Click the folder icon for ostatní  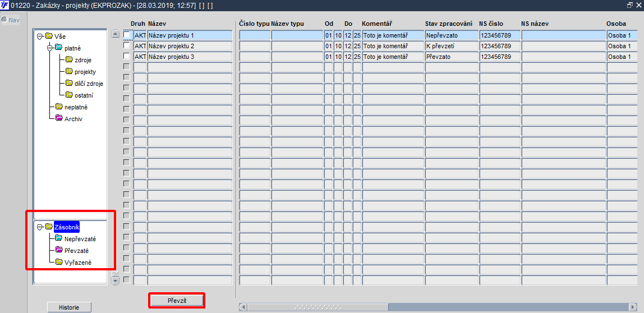pos(69,95)
